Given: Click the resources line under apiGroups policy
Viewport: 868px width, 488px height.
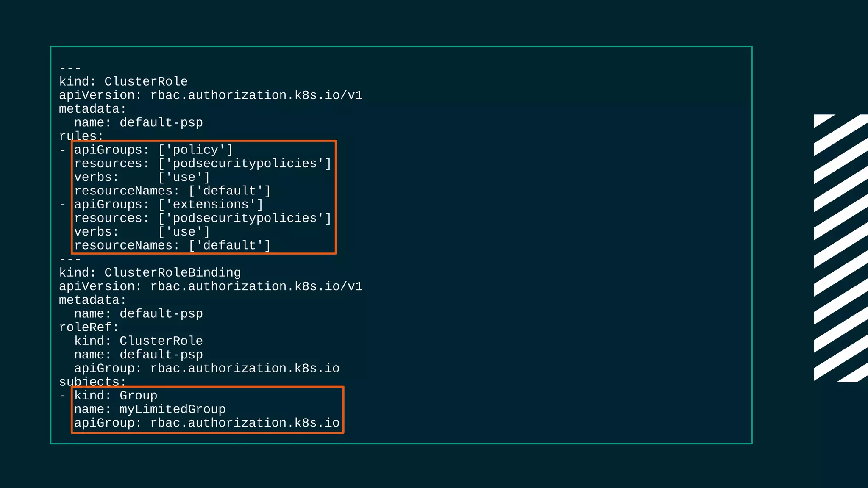Looking at the screenshot, I should 203,164.
